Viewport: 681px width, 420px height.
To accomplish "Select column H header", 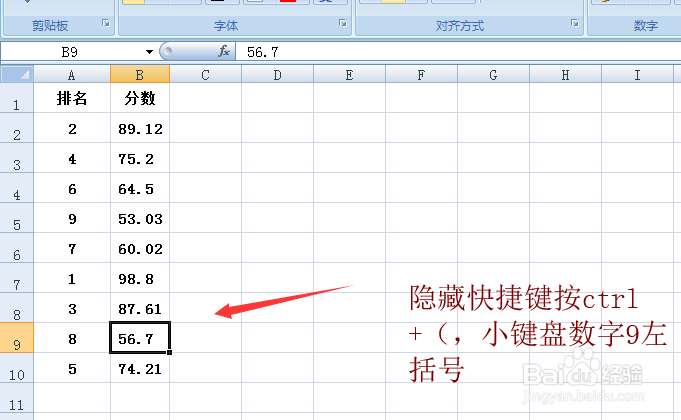I will pyautogui.click(x=565, y=75).
